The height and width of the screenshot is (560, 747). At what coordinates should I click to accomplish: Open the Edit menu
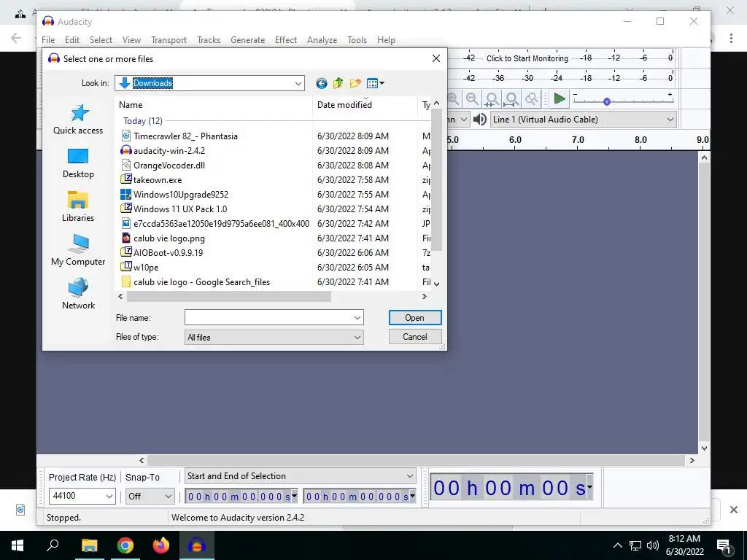(72, 40)
